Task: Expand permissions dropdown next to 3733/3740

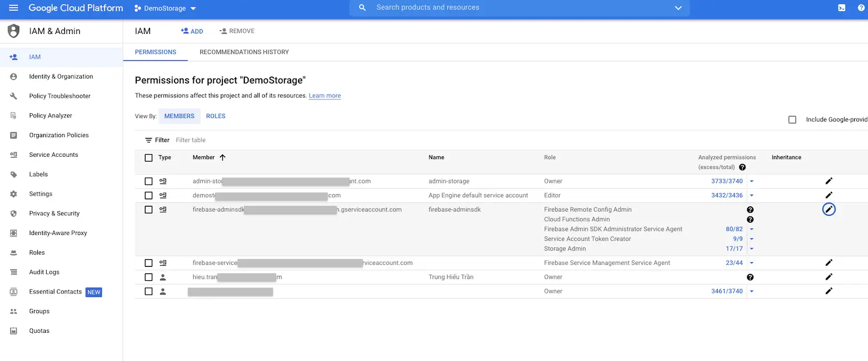Action: coord(751,181)
